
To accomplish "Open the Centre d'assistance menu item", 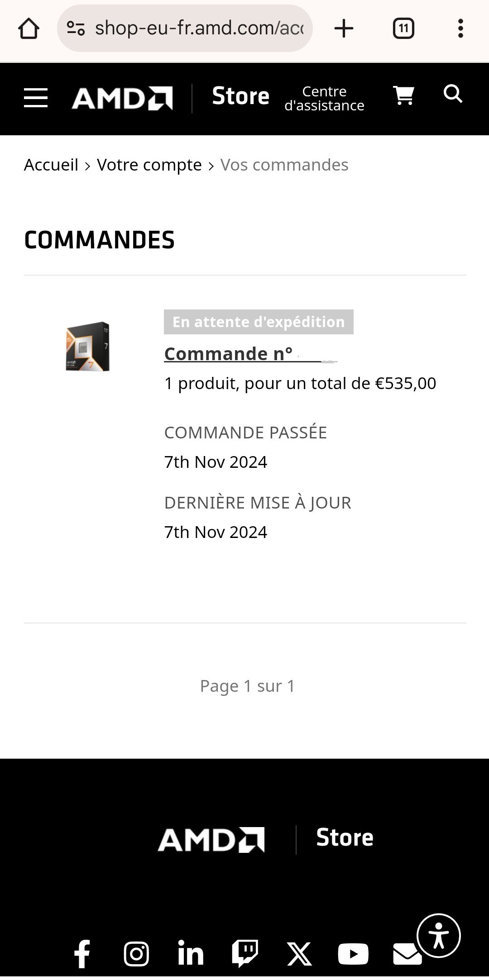I will 324,99.
